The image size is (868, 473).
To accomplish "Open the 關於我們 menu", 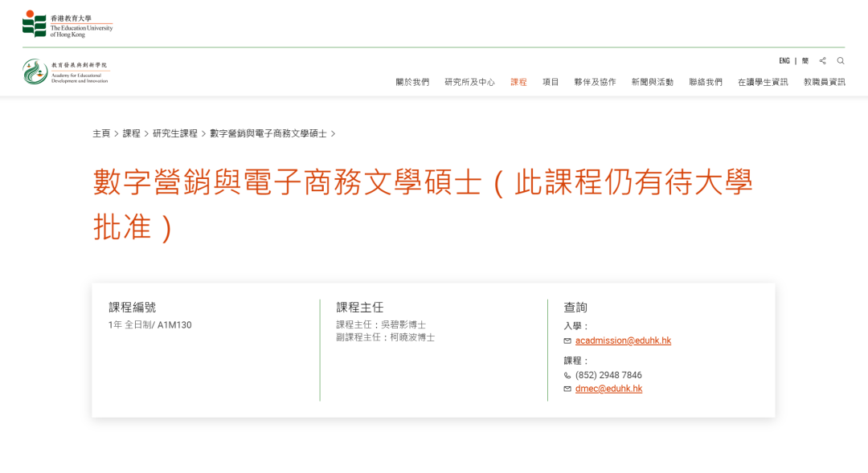I will tap(412, 82).
